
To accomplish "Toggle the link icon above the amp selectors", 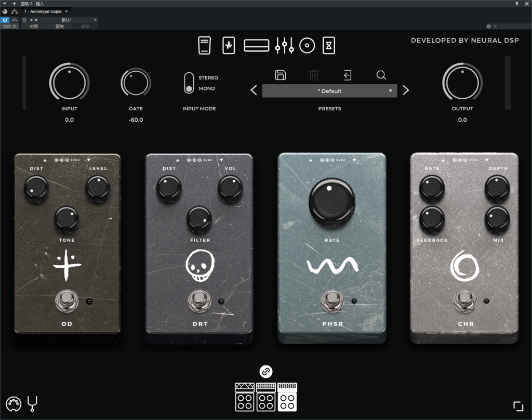I will click(x=266, y=372).
